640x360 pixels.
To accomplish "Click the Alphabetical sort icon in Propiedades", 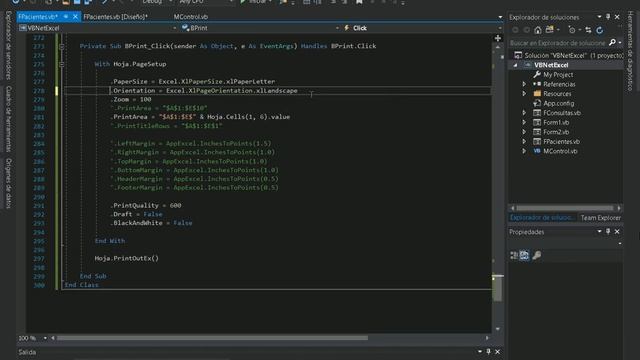I will (524, 255).
